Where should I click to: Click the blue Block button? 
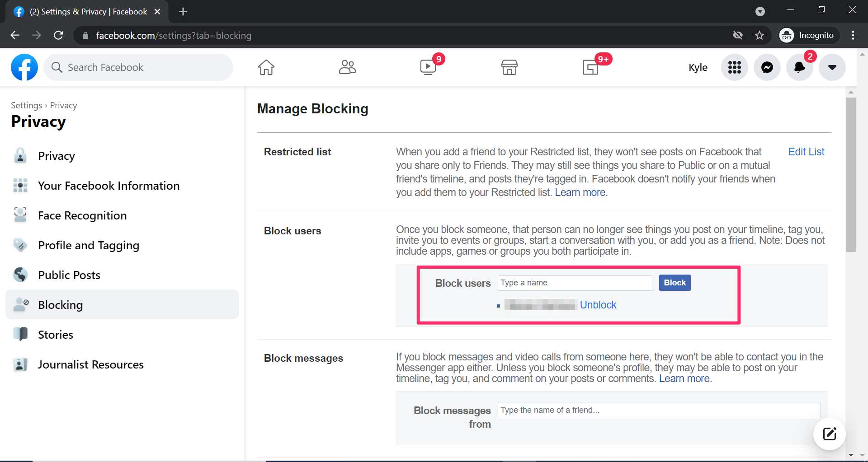675,283
